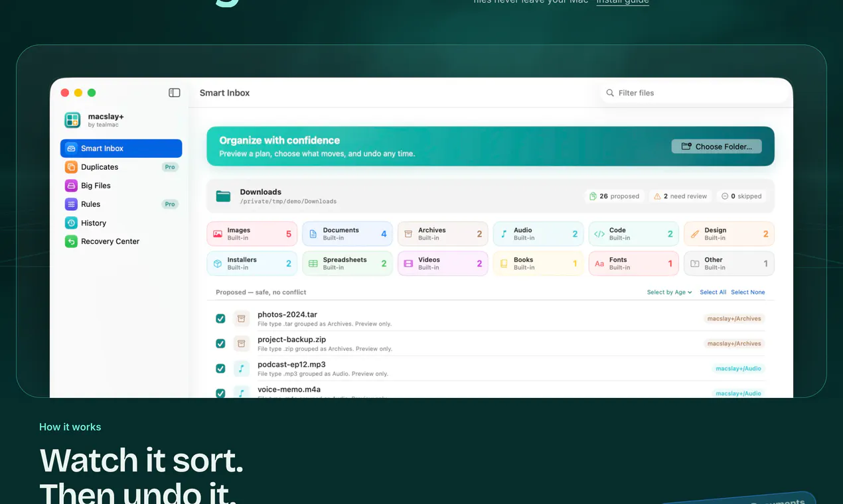Select the Design category card
This screenshot has width=843, height=504.
coord(729,234)
